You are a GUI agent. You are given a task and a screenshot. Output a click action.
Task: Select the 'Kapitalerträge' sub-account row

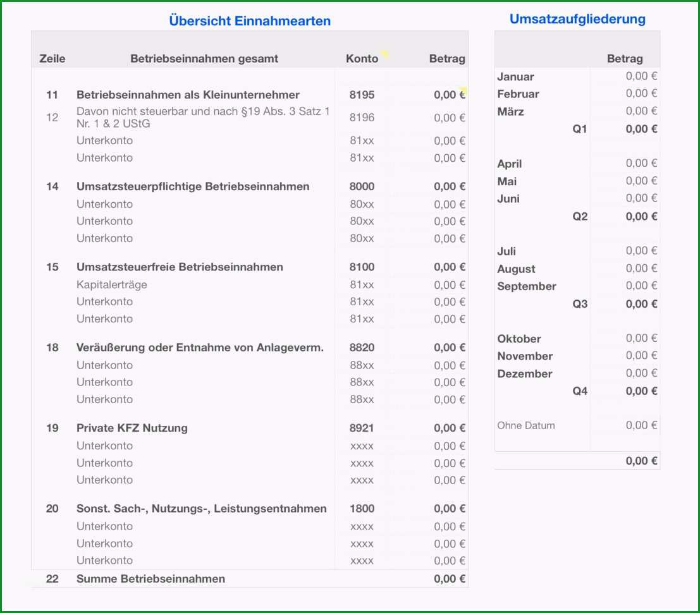pos(250,284)
